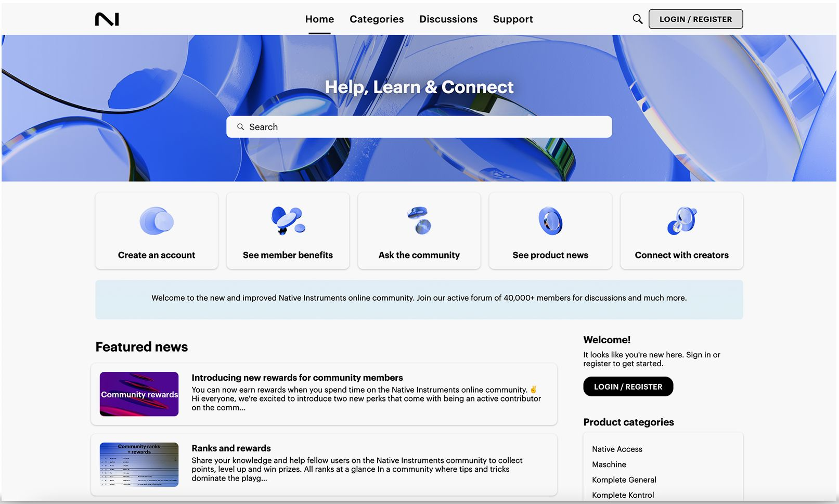The height and width of the screenshot is (504, 839).
Task: Open the Community ranks + rewards thumbnail
Action: point(139,464)
